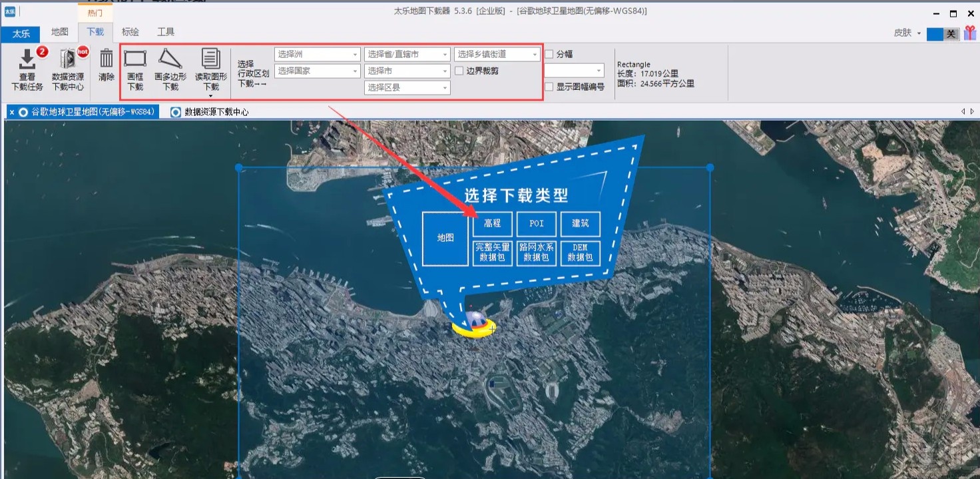Open the 选择国家 dropdown
Screen dimensions: 980x479
(x=317, y=71)
